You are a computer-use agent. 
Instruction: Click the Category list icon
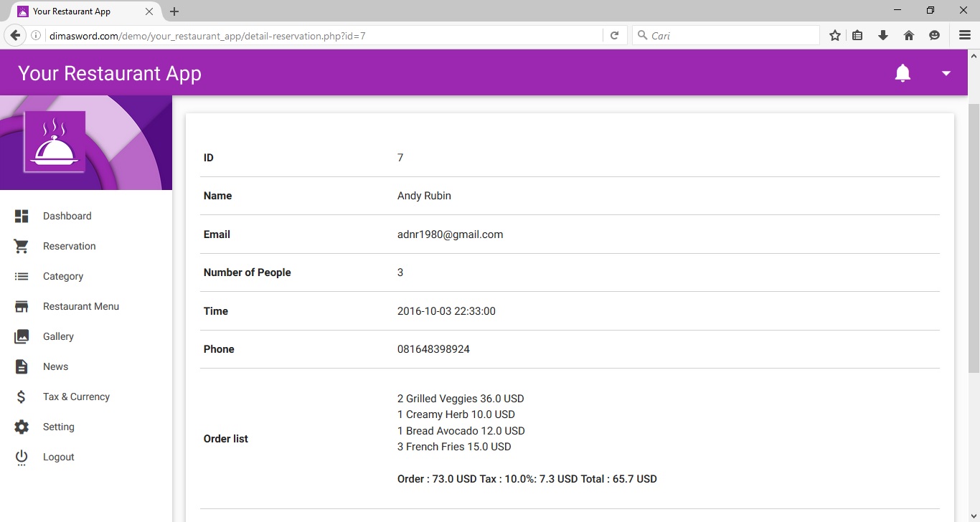click(22, 276)
